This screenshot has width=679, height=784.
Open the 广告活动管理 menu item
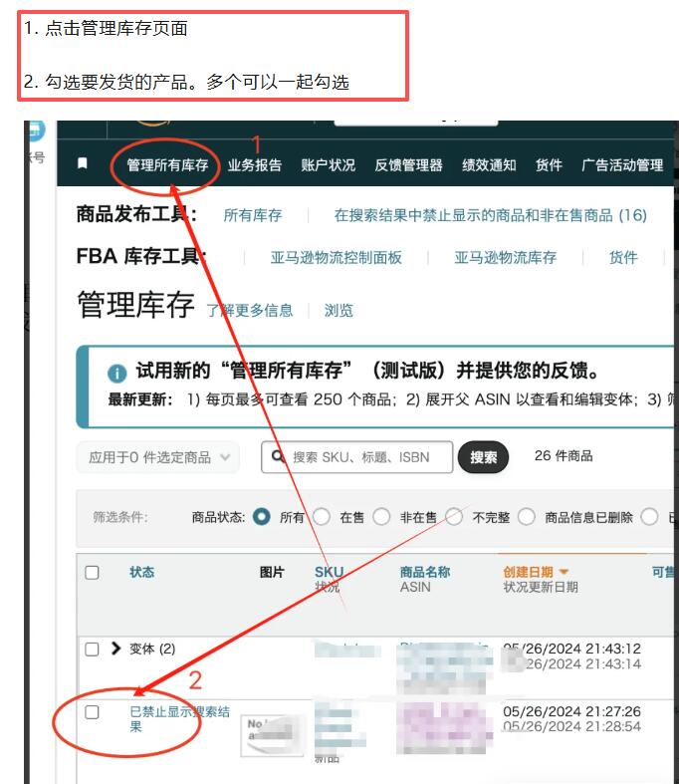point(622,165)
